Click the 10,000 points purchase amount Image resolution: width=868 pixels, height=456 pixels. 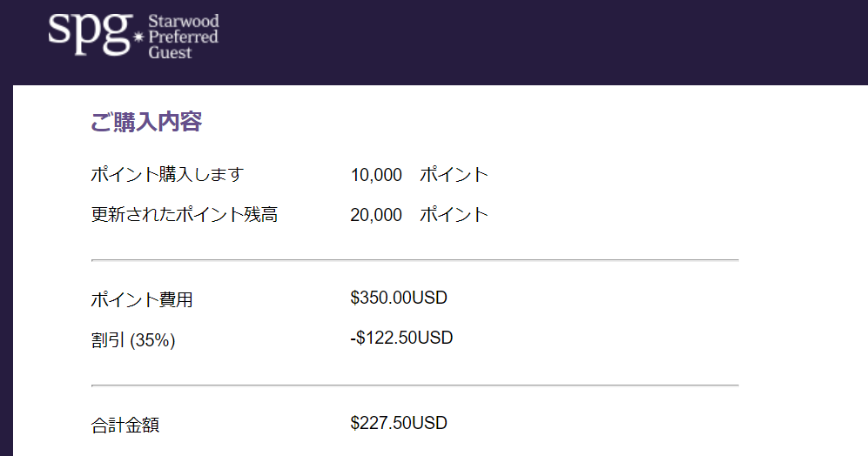[x=376, y=175]
